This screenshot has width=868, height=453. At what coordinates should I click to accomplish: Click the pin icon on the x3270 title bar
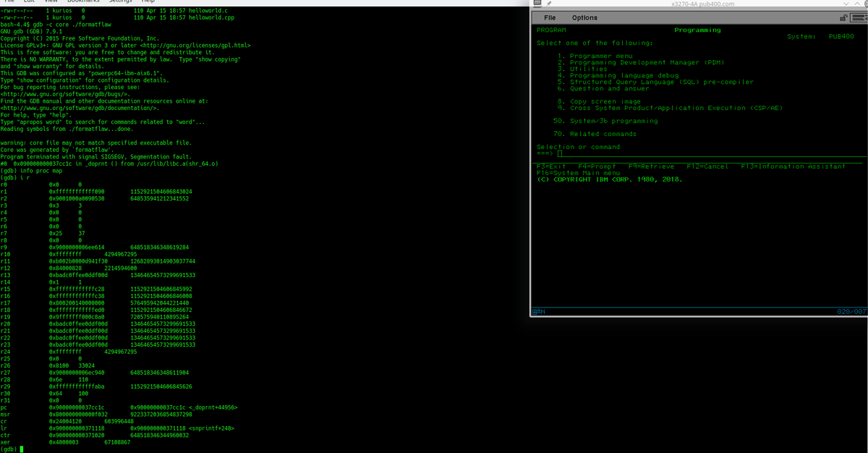click(x=548, y=4)
